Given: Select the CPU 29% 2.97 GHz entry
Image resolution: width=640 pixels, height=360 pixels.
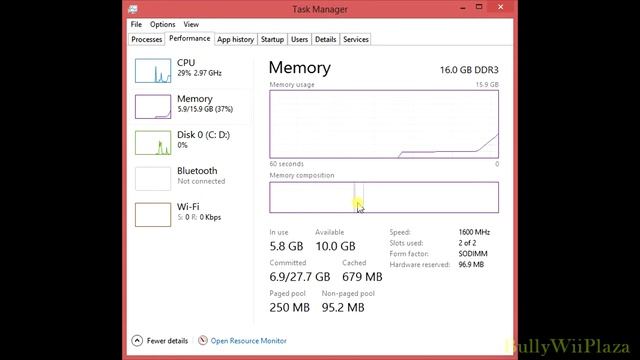Looking at the screenshot, I should (x=191, y=71).
